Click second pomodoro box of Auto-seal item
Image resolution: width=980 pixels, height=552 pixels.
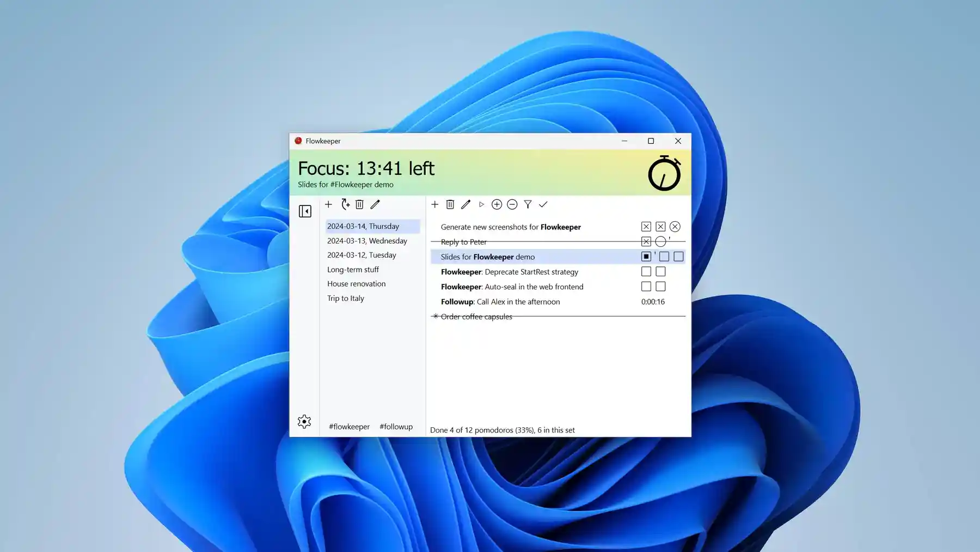660,287
